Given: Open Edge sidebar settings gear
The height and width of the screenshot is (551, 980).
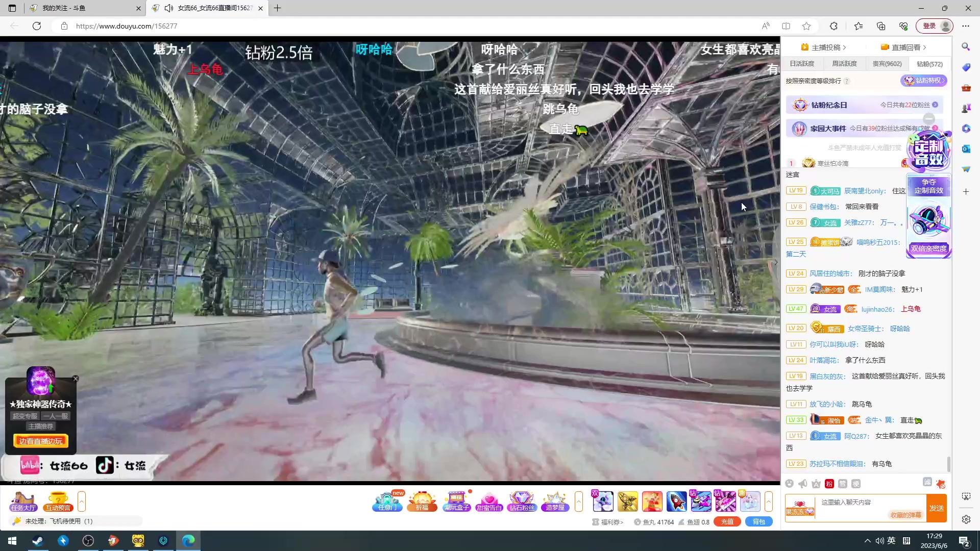Looking at the screenshot, I should (x=966, y=519).
